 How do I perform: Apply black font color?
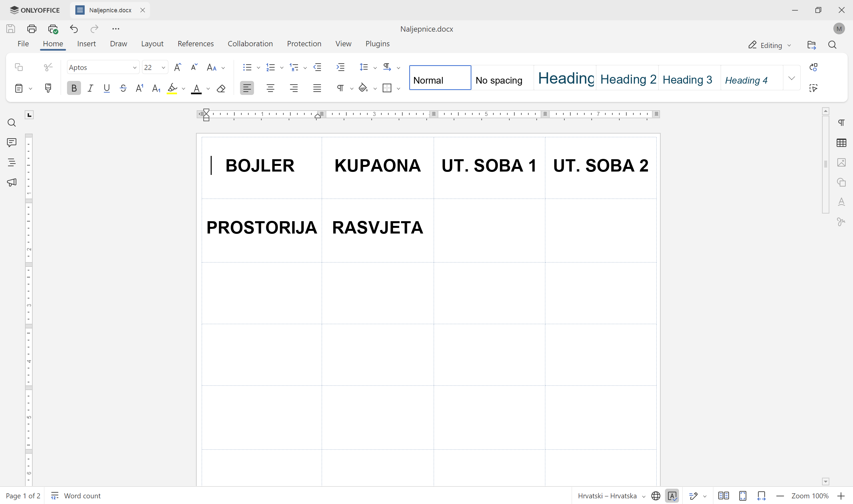coord(196,88)
